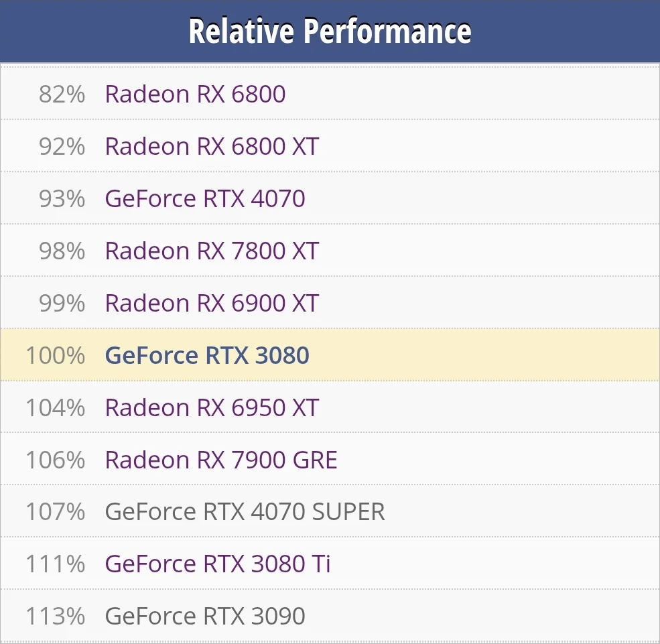This screenshot has width=660, height=644.
Task: Click the Radeon RX 6800 XT link
Action: tap(212, 147)
